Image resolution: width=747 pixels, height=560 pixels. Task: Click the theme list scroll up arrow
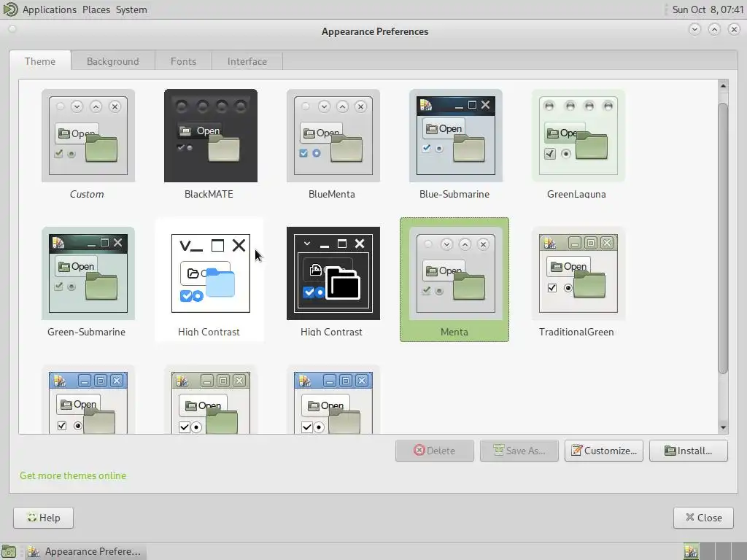[723, 86]
